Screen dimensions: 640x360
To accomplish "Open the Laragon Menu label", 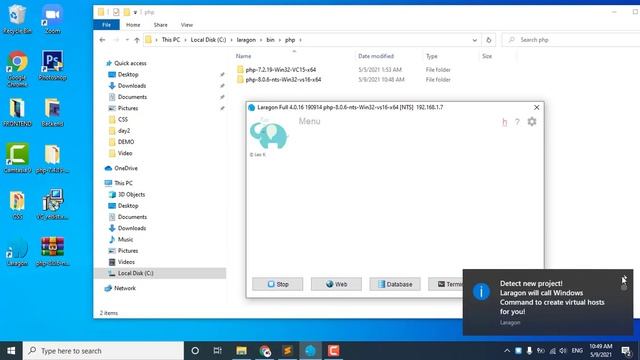I will tap(309, 121).
